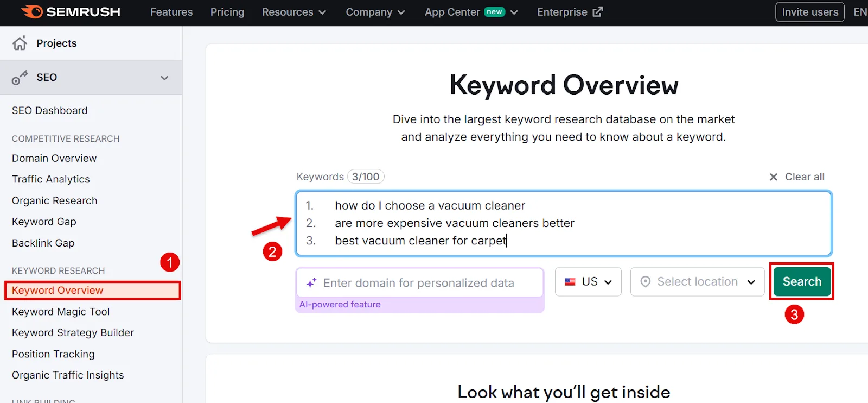The image size is (868, 403).
Task: Click the US flag icon
Action: coord(570,282)
